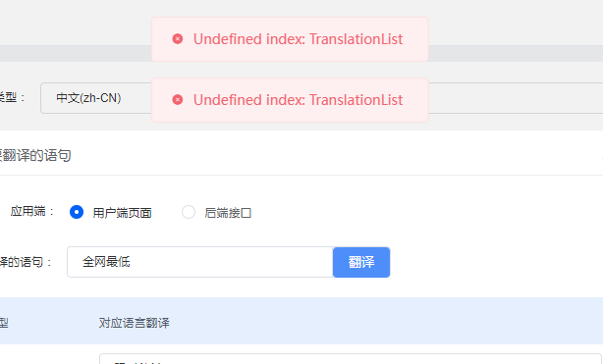The width and height of the screenshot is (603, 364).
Task: Click the blue 翻译 button
Action: 361,262
